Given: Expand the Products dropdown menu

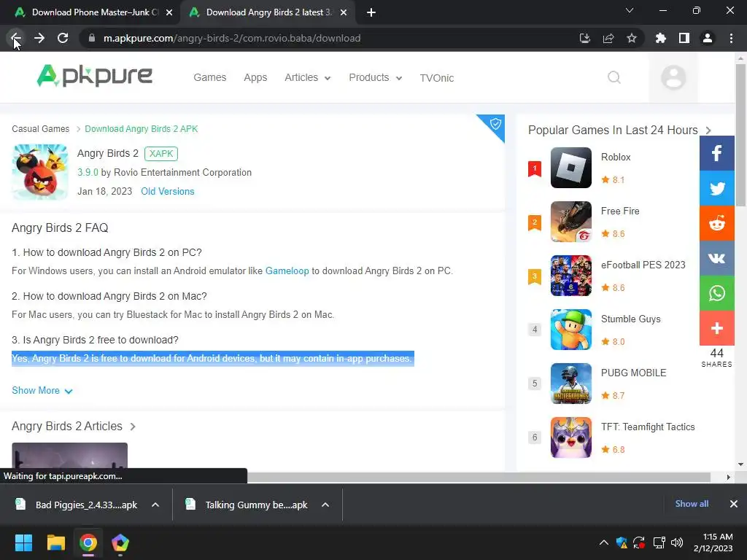Looking at the screenshot, I should point(376,77).
